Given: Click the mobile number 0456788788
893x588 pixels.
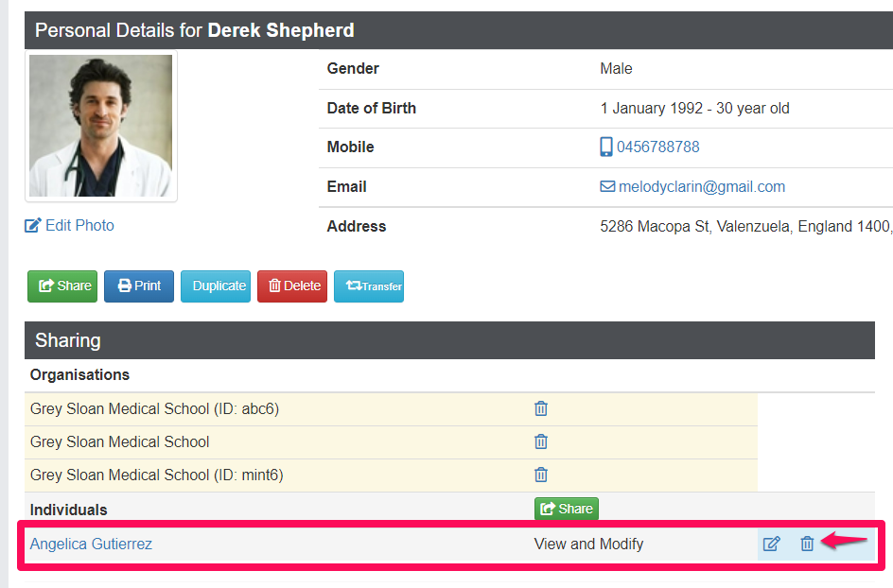Looking at the screenshot, I should coord(658,147).
